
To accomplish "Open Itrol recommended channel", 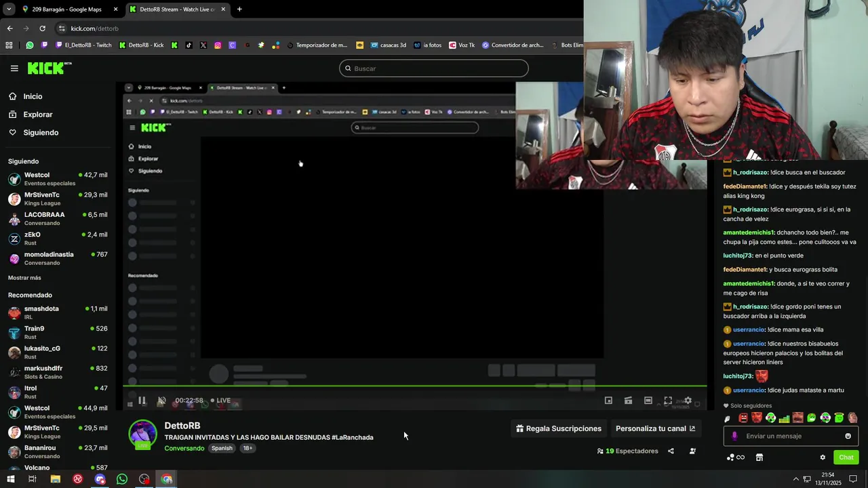I will tap(58, 392).
